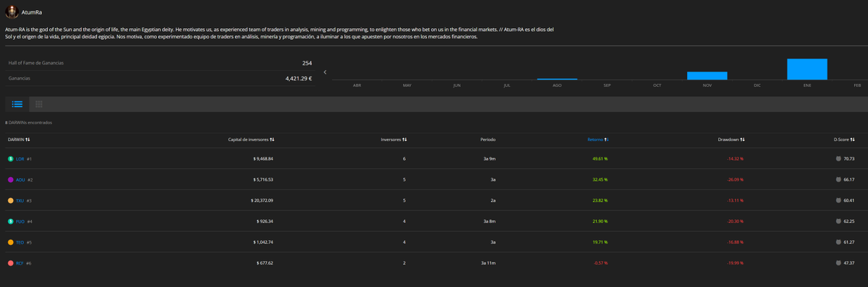Click D-Score shield icon beside 47.37

click(838, 263)
